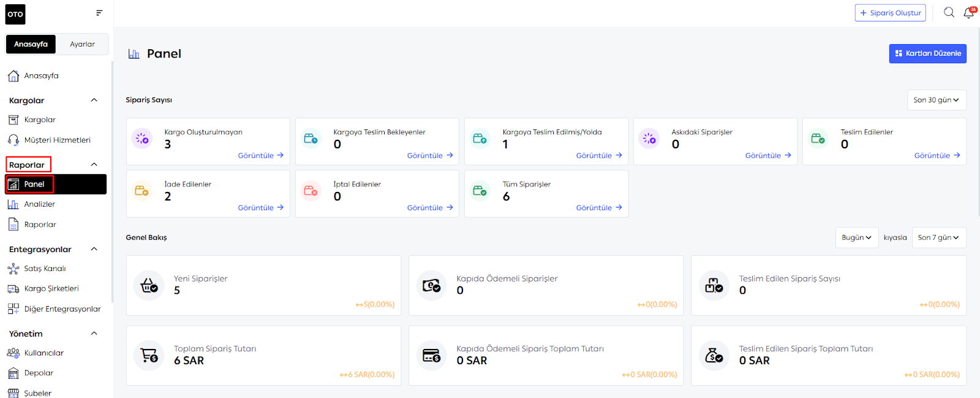Click the Toplam Sipariş Tutarı cart icon
Image resolution: width=980 pixels, height=398 pixels.
(149, 356)
